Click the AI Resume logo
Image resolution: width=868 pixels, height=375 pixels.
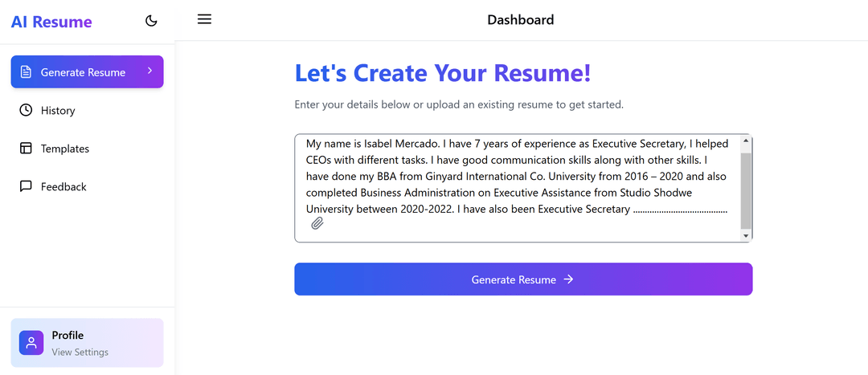[x=51, y=22]
